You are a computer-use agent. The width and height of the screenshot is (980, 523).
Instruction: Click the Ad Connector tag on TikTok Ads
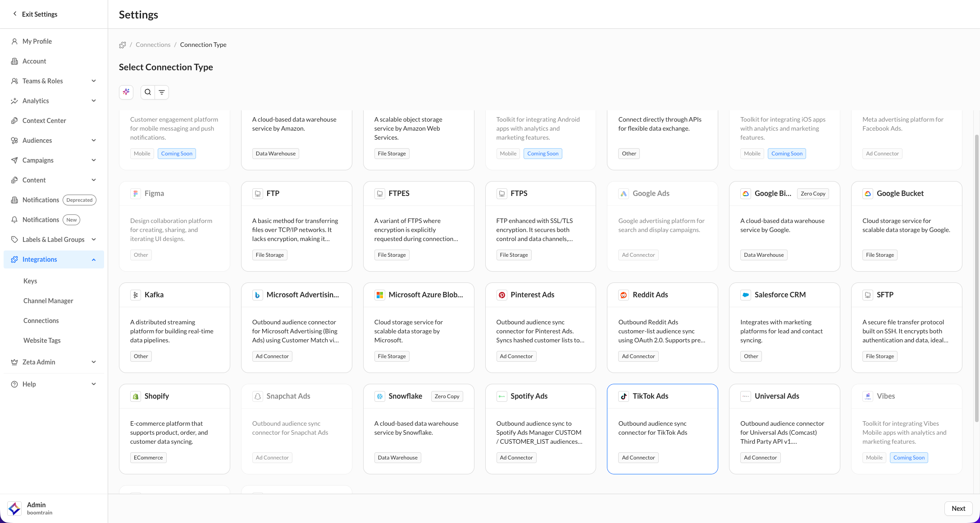[x=638, y=458]
